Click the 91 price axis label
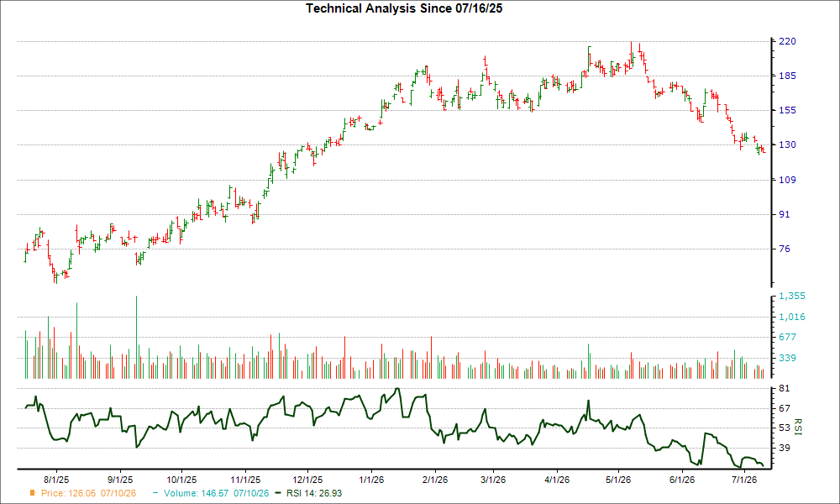The width and height of the screenshot is (840, 504). coord(785,214)
